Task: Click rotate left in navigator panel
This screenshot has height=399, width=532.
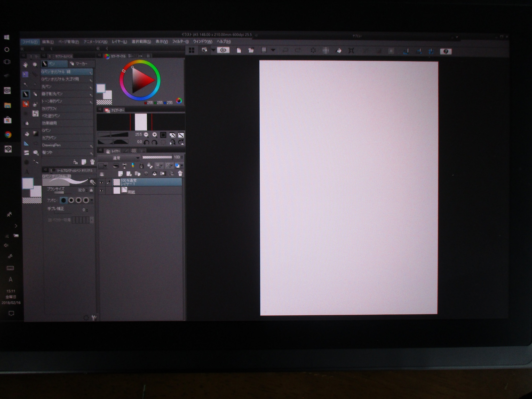Action: point(146,142)
